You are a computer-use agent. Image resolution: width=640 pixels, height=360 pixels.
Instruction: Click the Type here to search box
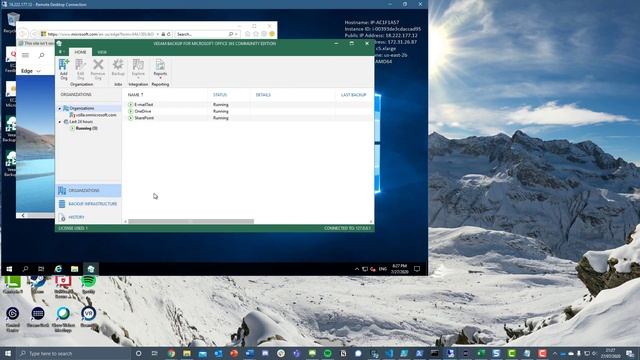[x=74, y=353]
